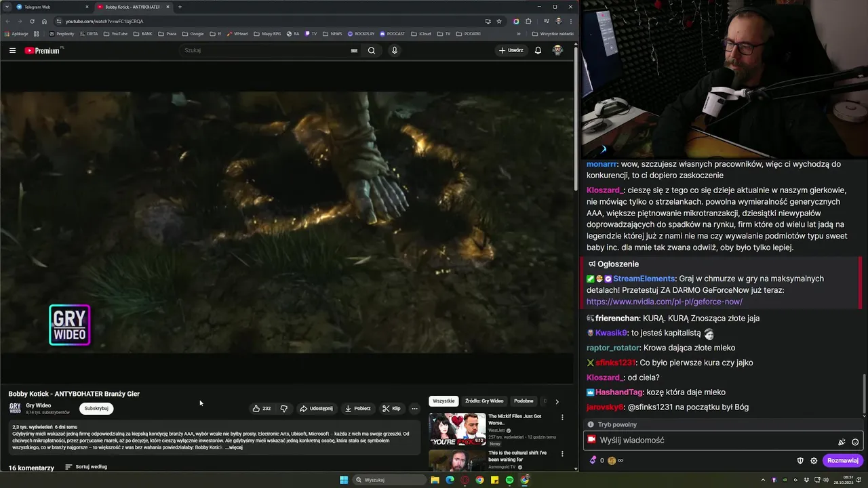Download the video with Pobierz
Image resolution: width=868 pixels, height=488 pixels.
coord(357,409)
